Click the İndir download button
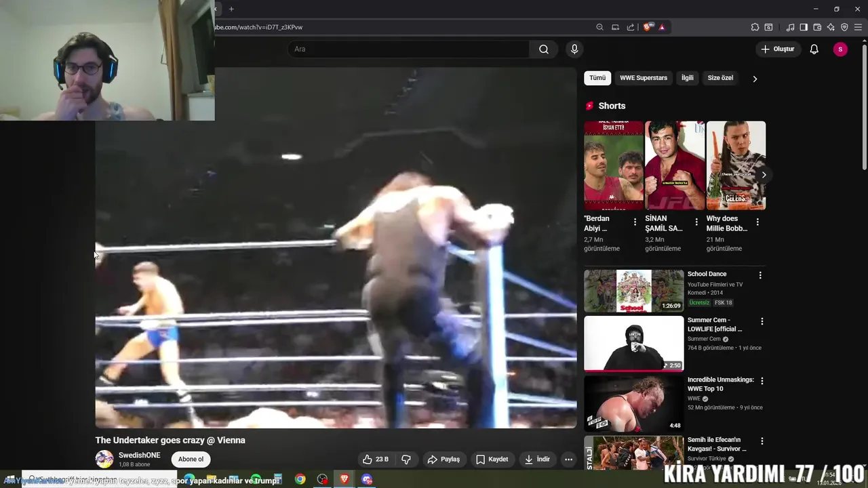The width and height of the screenshot is (868, 488). point(537,460)
